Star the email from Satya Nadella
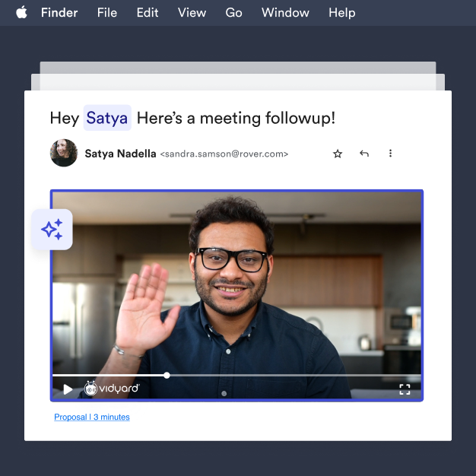476x476 pixels. [338, 154]
